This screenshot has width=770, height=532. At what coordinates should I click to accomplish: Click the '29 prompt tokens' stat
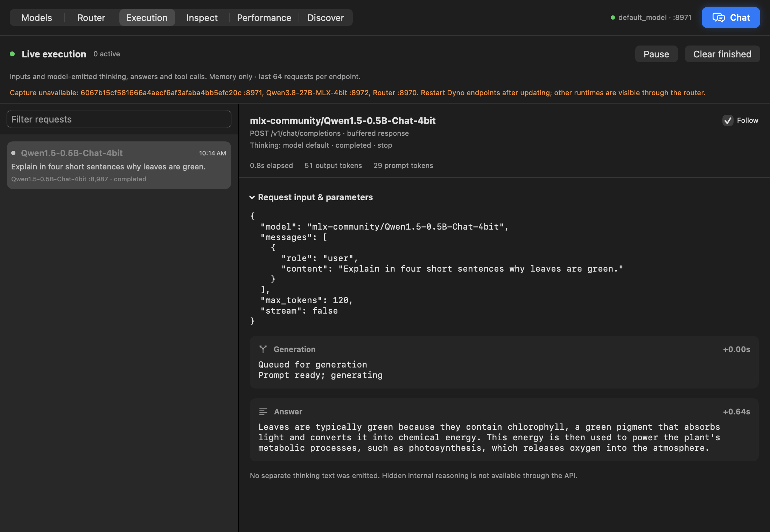click(403, 166)
